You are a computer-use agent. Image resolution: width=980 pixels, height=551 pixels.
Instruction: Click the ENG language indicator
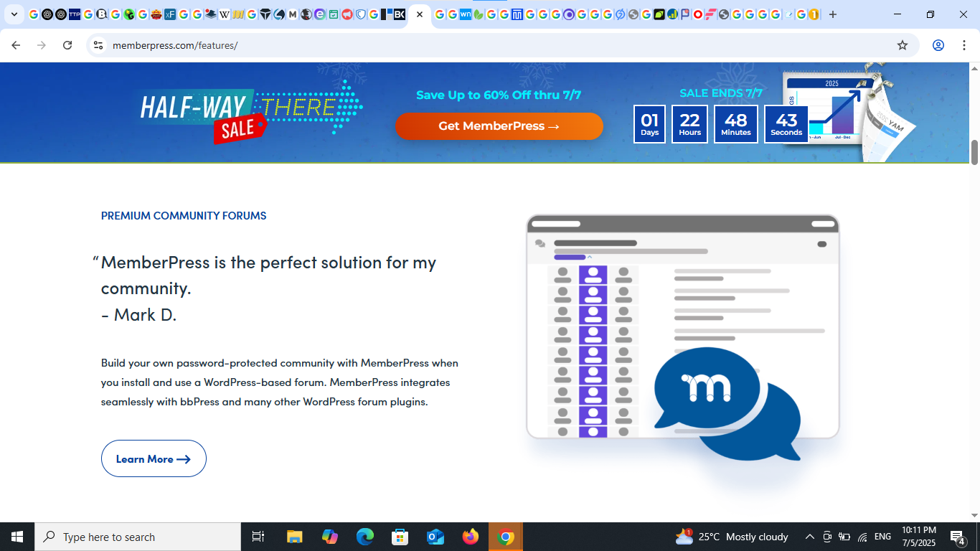(x=883, y=537)
